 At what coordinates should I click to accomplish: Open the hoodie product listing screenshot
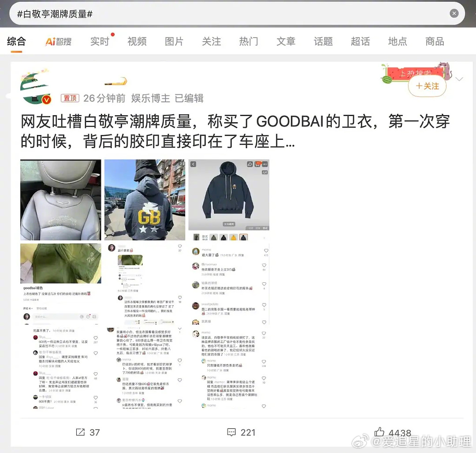(229, 200)
